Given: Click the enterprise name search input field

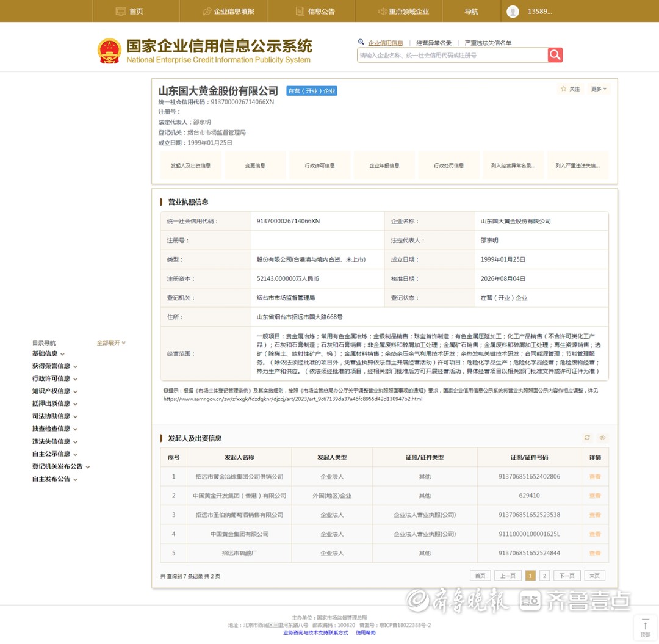Looking at the screenshot, I should [452, 55].
